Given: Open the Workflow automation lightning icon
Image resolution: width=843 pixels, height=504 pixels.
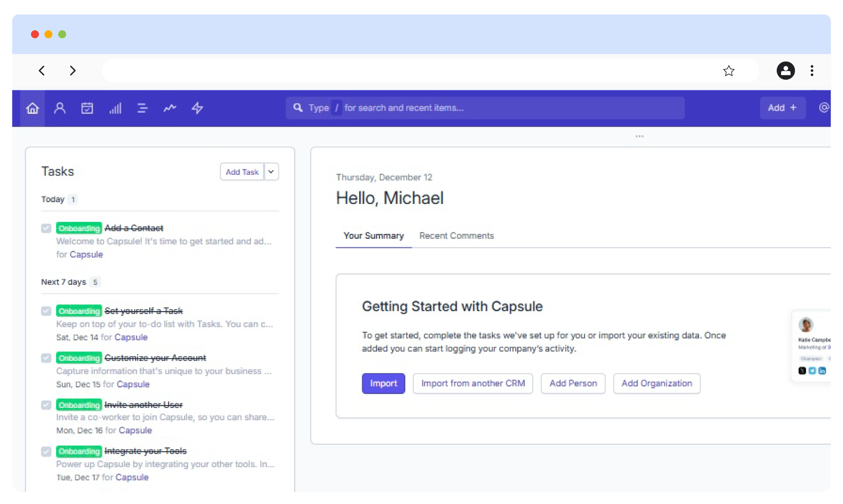Looking at the screenshot, I should pyautogui.click(x=197, y=108).
